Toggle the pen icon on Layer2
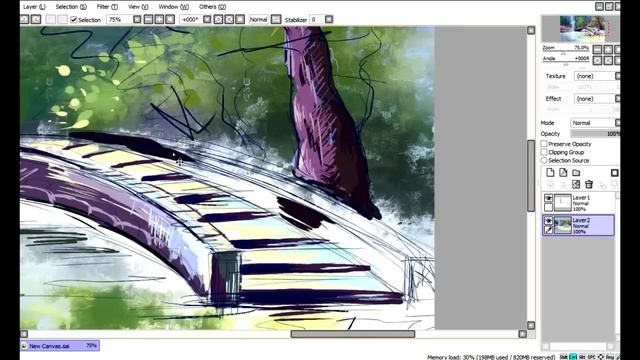Viewport: 640px width, 360px height. [x=548, y=230]
